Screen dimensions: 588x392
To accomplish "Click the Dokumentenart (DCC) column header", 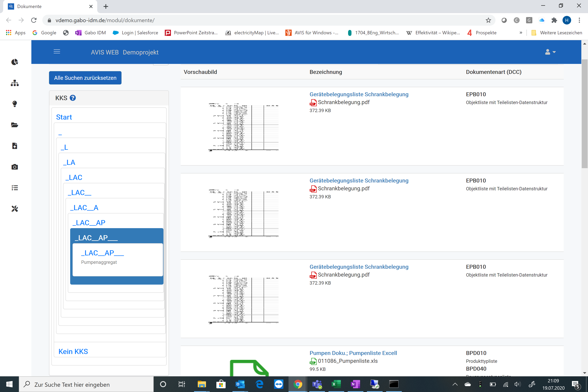I will [x=494, y=72].
